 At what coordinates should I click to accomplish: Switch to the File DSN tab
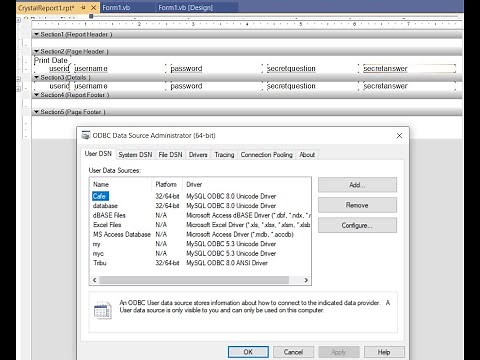click(170, 155)
